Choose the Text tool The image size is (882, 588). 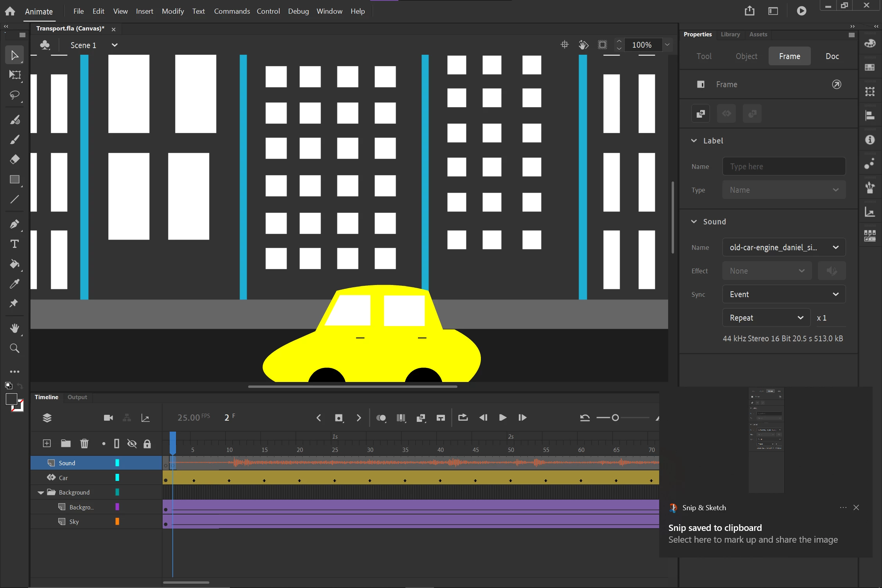pos(14,244)
